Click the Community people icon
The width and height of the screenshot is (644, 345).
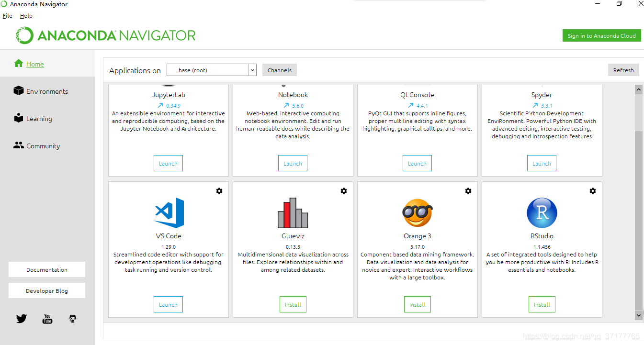(19, 145)
